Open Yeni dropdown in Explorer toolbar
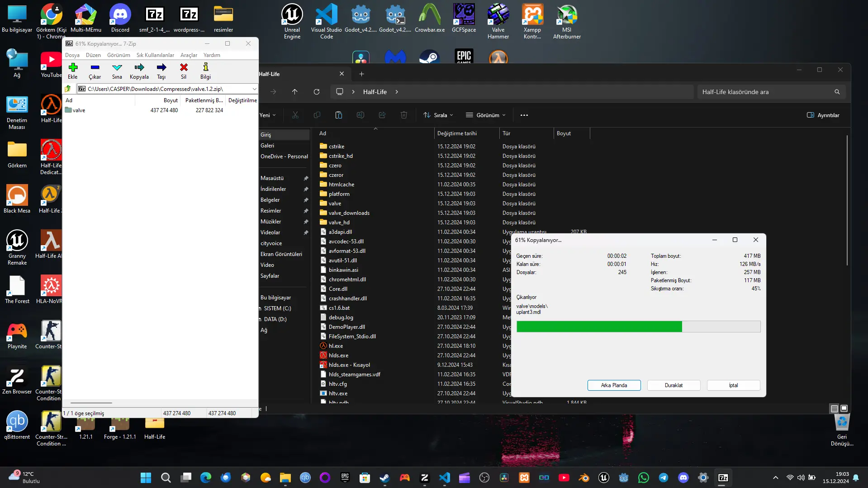Image resolution: width=868 pixels, height=488 pixels. click(x=268, y=115)
